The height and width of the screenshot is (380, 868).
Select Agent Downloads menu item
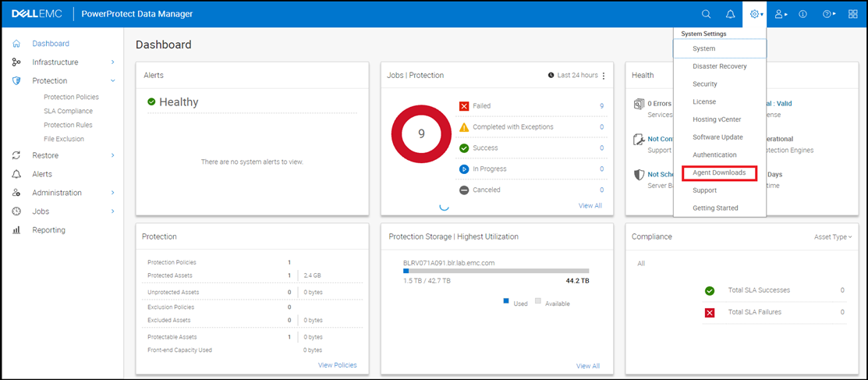pyautogui.click(x=720, y=172)
